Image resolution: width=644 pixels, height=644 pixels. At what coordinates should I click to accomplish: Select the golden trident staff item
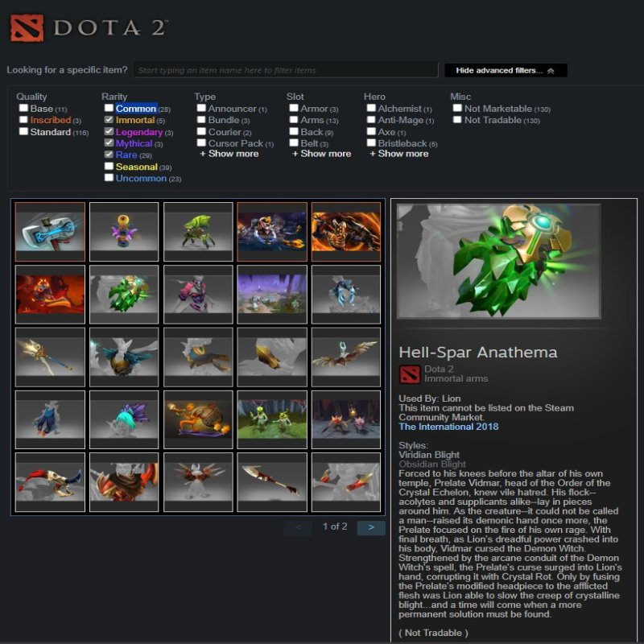[x=50, y=357]
